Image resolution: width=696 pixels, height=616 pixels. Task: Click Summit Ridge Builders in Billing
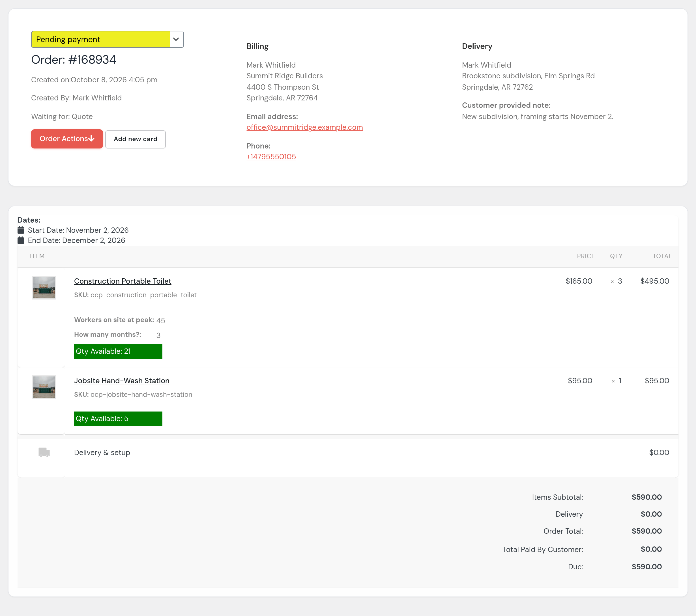[x=284, y=76]
